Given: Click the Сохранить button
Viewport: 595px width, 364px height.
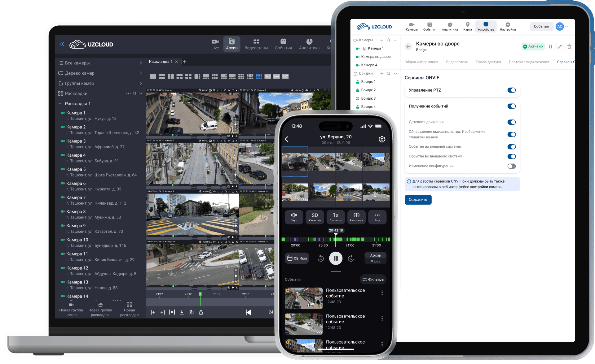Looking at the screenshot, I should coord(418,200).
